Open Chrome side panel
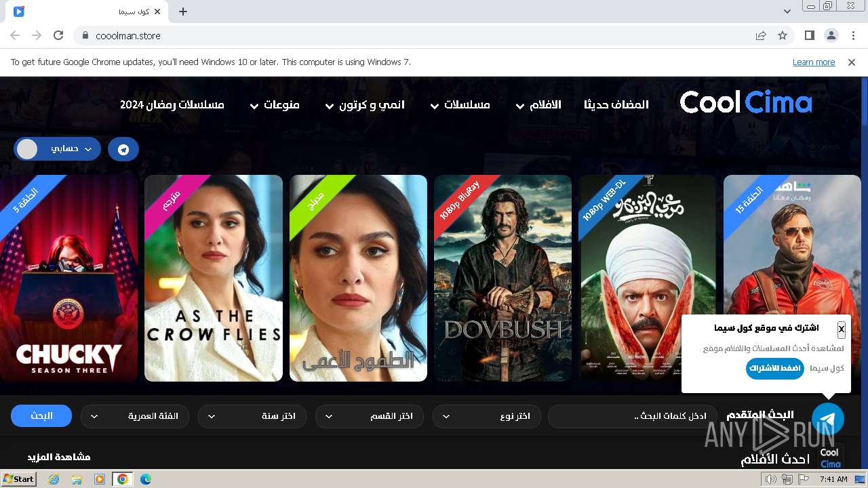868x488 pixels. click(x=809, y=35)
